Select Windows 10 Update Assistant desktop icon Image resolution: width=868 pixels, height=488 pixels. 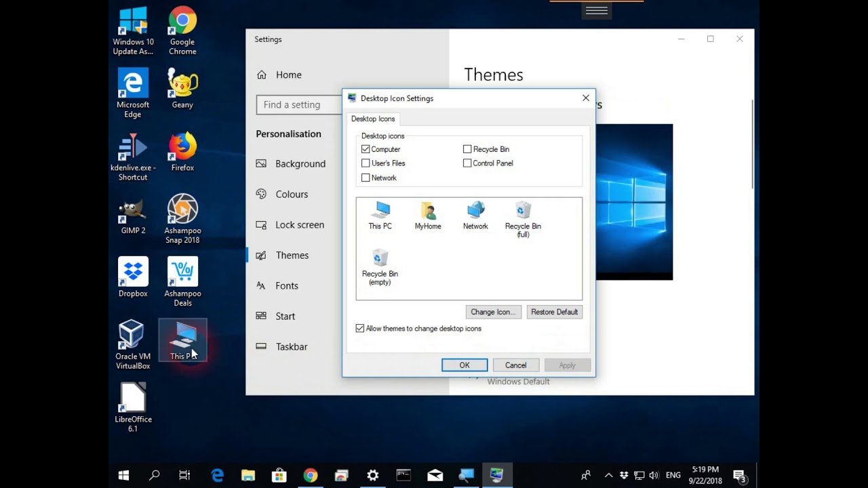[x=133, y=31]
